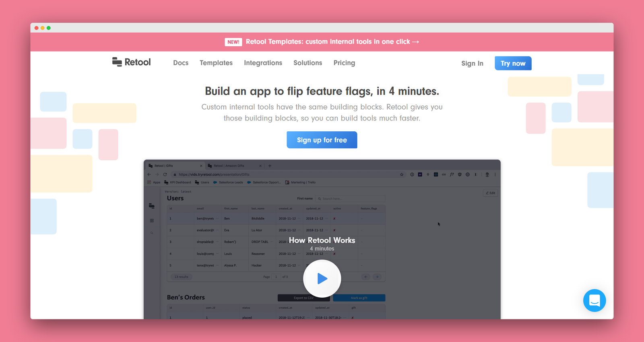Viewport: 644px width, 342px height.
Task: Click the reload icon in the video preview
Action: (x=165, y=174)
